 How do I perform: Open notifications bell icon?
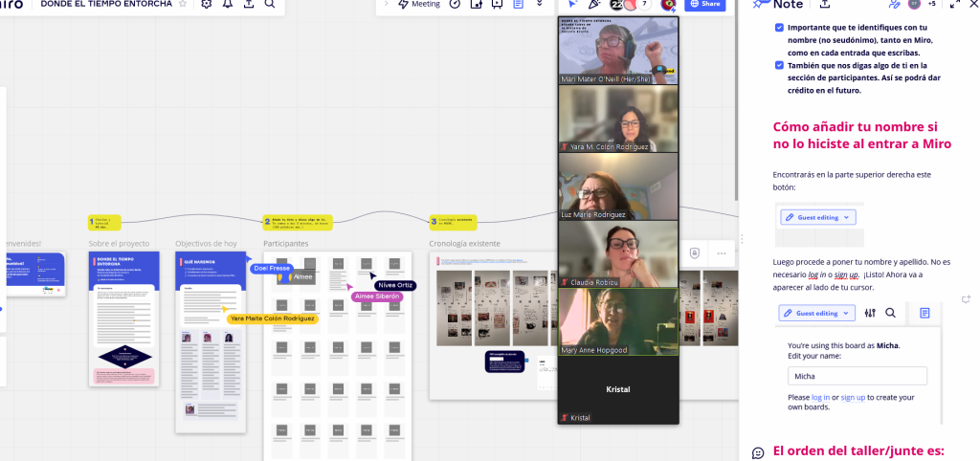pos(228,4)
